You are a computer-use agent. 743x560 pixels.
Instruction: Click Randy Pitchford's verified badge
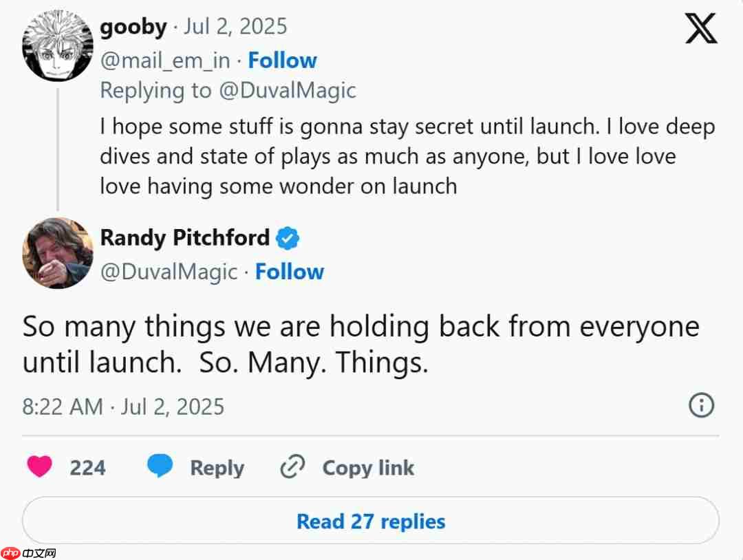(x=288, y=238)
